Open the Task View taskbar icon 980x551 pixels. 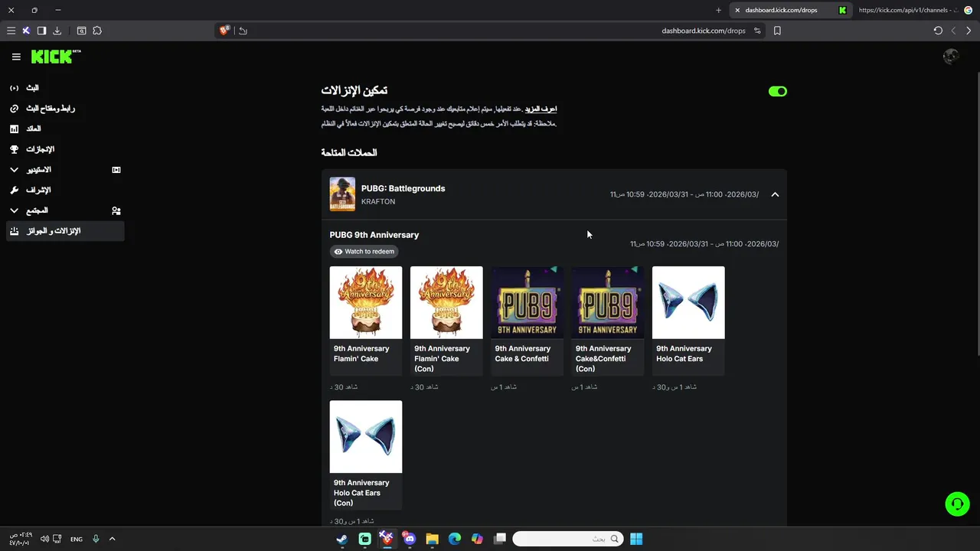click(x=500, y=539)
